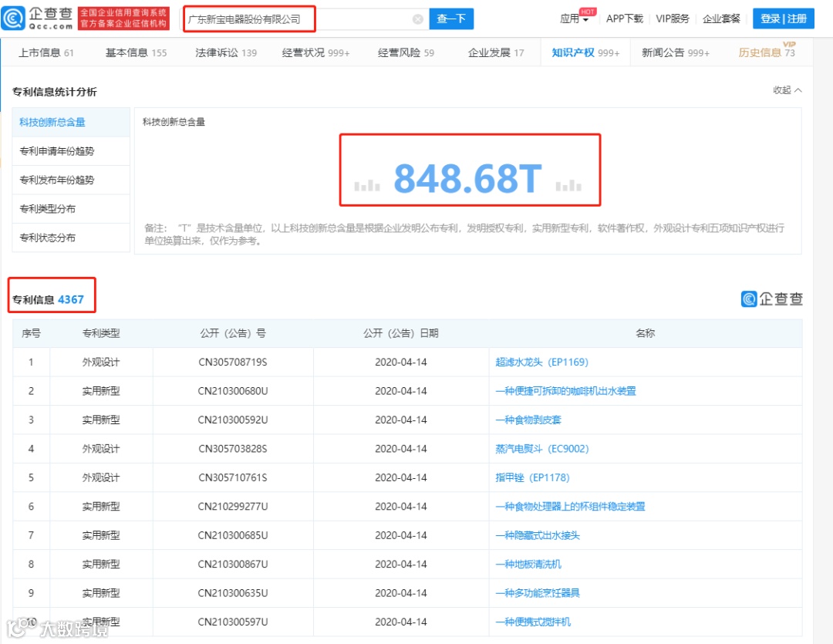Switch to 经营状况 tab
This screenshot has height=644, width=833.
[x=315, y=52]
